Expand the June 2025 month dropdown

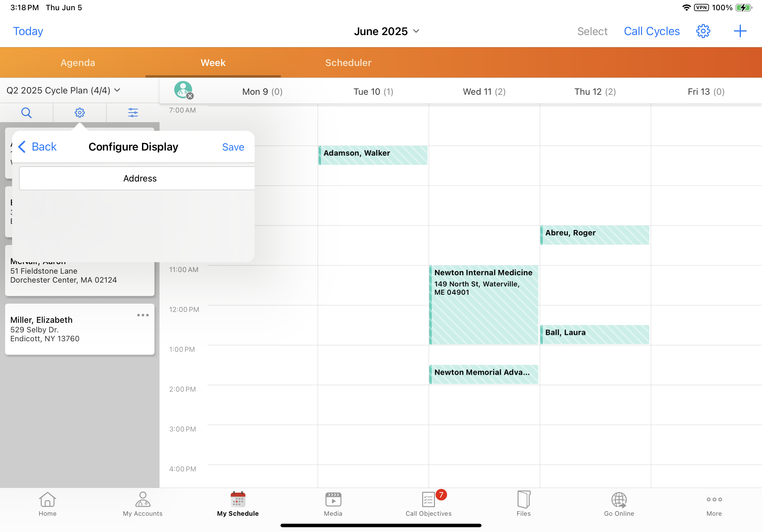click(387, 31)
